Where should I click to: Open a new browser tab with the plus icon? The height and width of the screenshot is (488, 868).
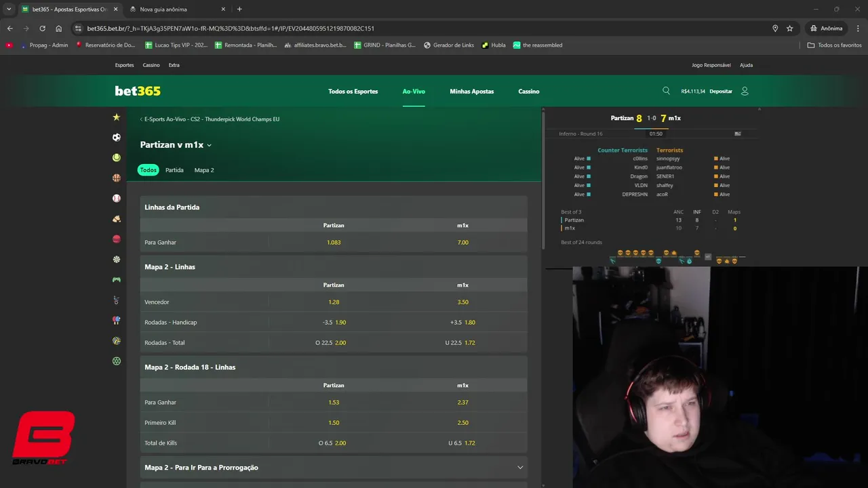239,9
